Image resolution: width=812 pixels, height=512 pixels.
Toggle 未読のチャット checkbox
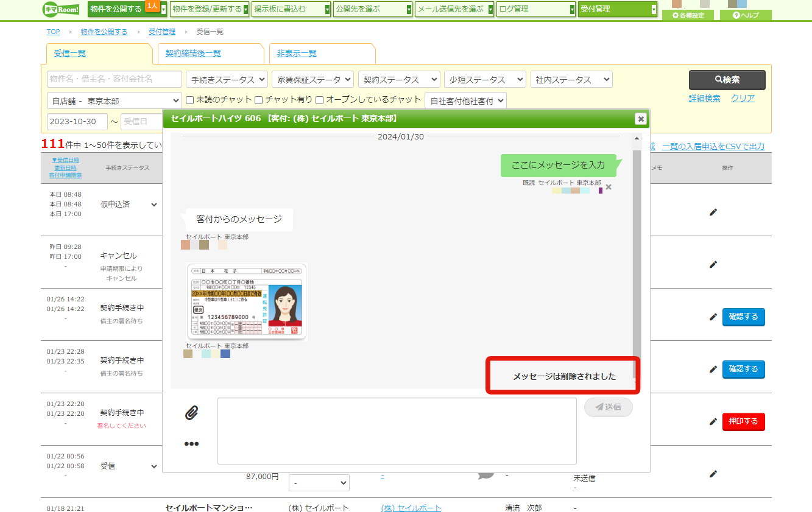pos(190,100)
